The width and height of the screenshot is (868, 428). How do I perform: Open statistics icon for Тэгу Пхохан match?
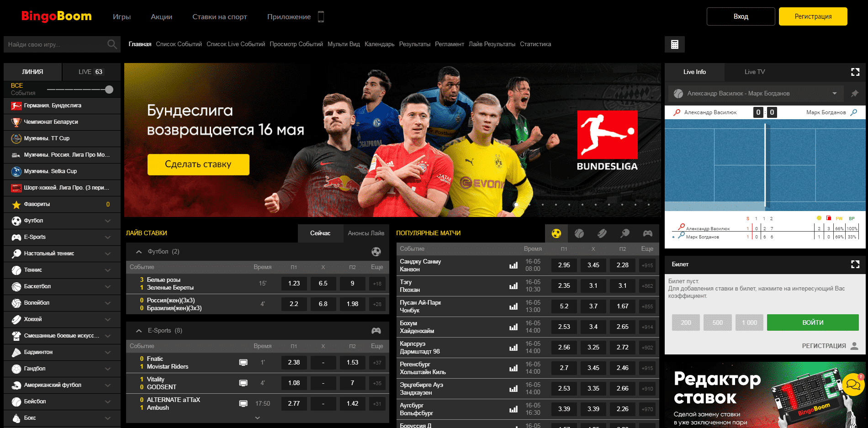(513, 286)
